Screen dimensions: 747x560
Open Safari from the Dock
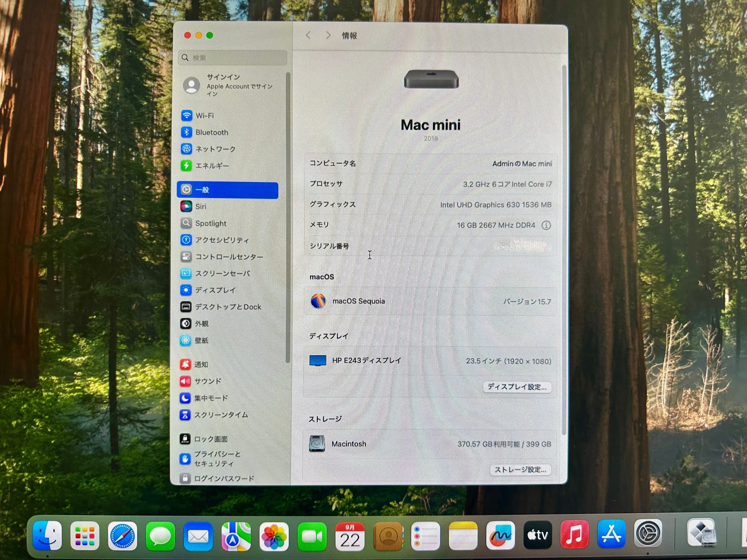click(123, 536)
